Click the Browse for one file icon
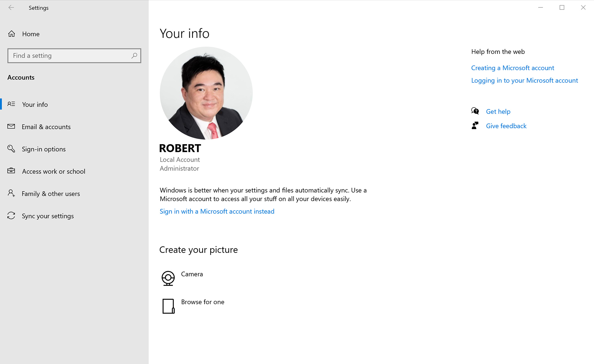The height and width of the screenshot is (364, 594). tap(168, 306)
